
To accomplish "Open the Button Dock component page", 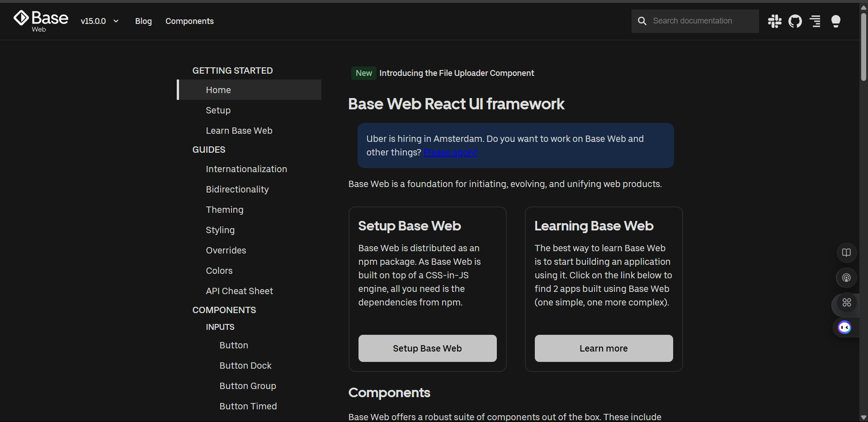I will click(x=245, y=365).
